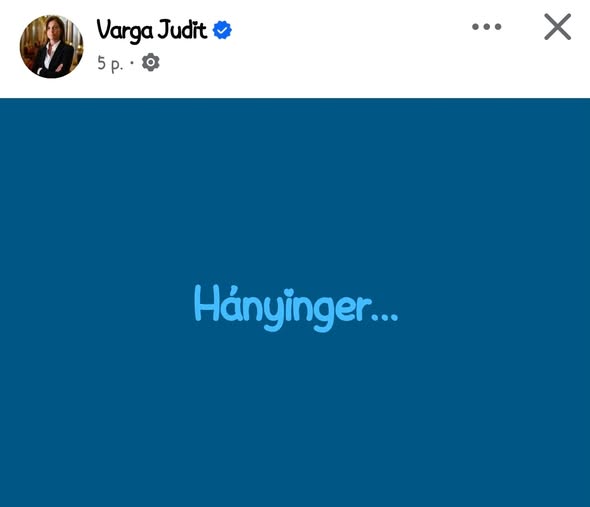The image size is (590, 507).
Task: Open the three-dot post options menu
Action: point(487,26)
